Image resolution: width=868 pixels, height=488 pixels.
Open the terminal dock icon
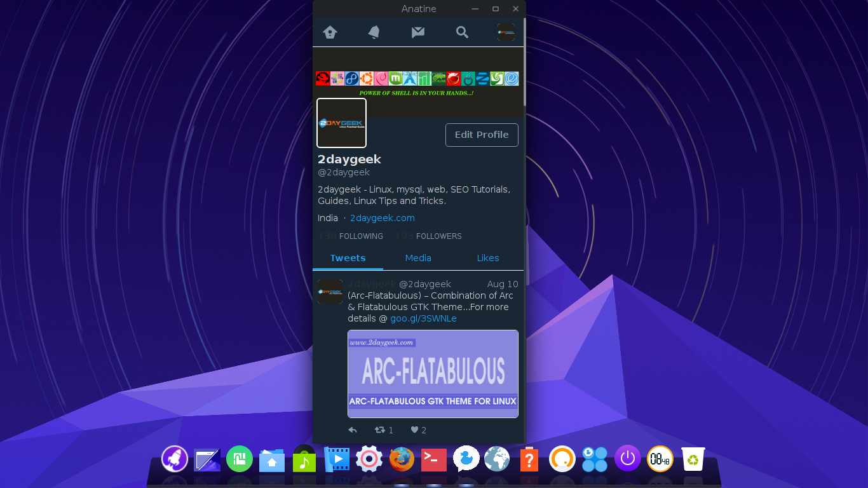point(434,459)
